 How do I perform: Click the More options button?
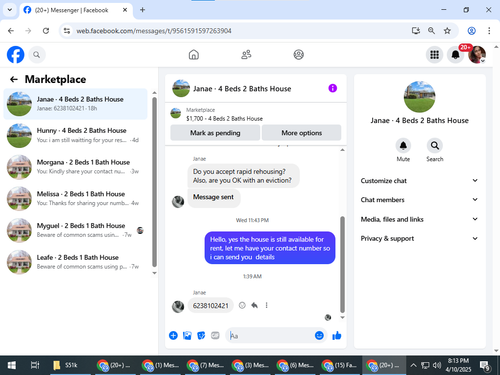301,133
